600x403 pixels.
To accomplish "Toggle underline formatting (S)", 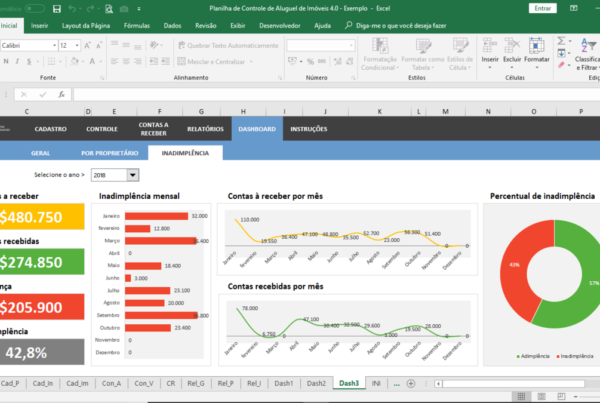I will [29, 61].
